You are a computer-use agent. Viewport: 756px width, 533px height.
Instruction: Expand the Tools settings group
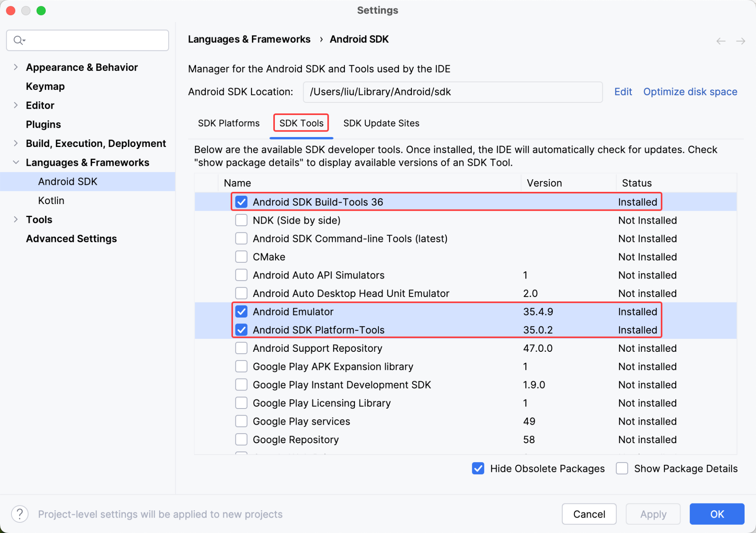point(16,219)
